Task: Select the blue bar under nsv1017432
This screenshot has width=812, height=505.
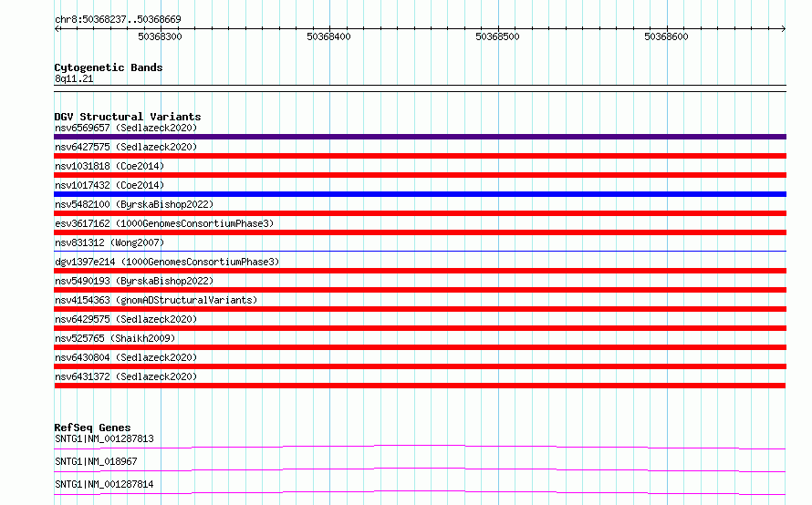Action: pyautogui.click(x=420, y=194)
